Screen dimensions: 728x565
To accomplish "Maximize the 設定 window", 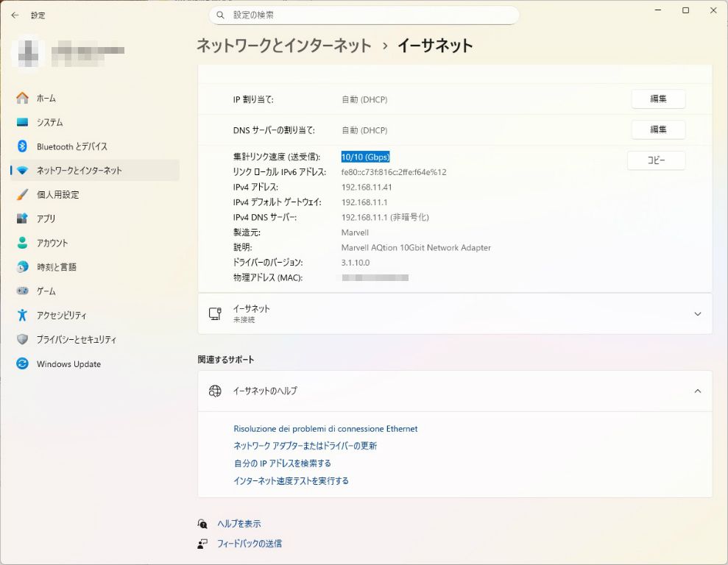I will click(685, 10).
